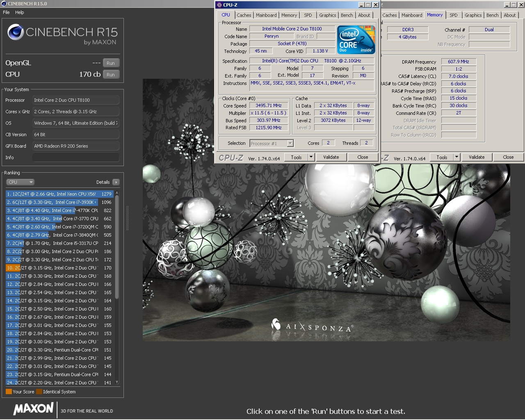Click the MAXON logo at bottom left
The height and width of the screenshot is (420, 525).
pyautogui.click(x=33, y=409)
